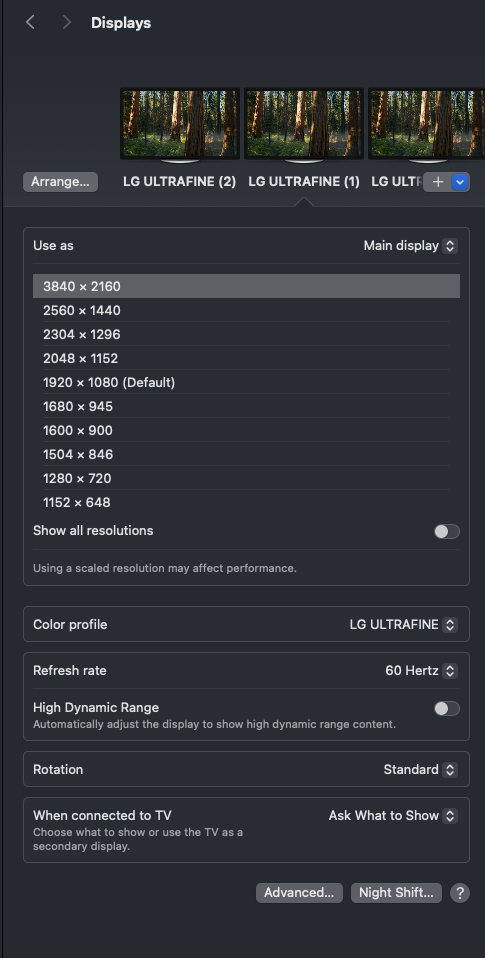Open the Rotation Standard dropdown
485x958 pixels.
(x=420, y=770)
